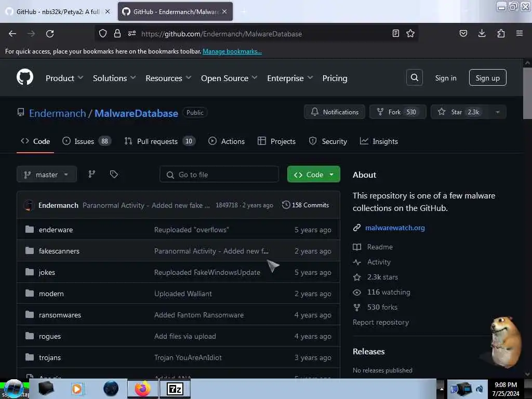Click the branches icon next to master
This screenshot has height=399, width=532.
91,175
